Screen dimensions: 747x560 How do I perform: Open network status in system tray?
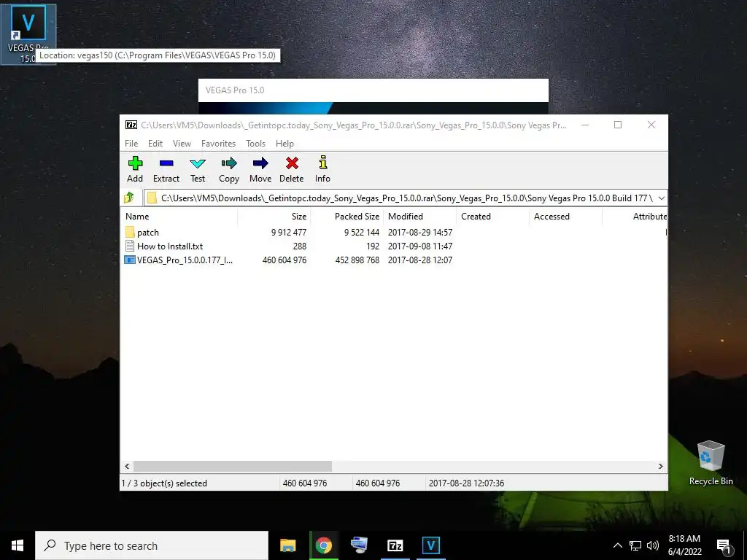point(635,545)
